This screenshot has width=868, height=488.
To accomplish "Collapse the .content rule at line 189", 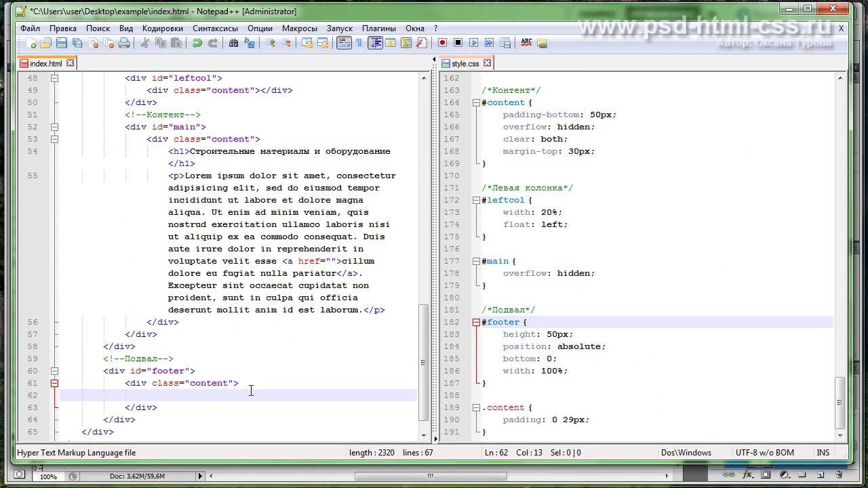I will 476,407.
